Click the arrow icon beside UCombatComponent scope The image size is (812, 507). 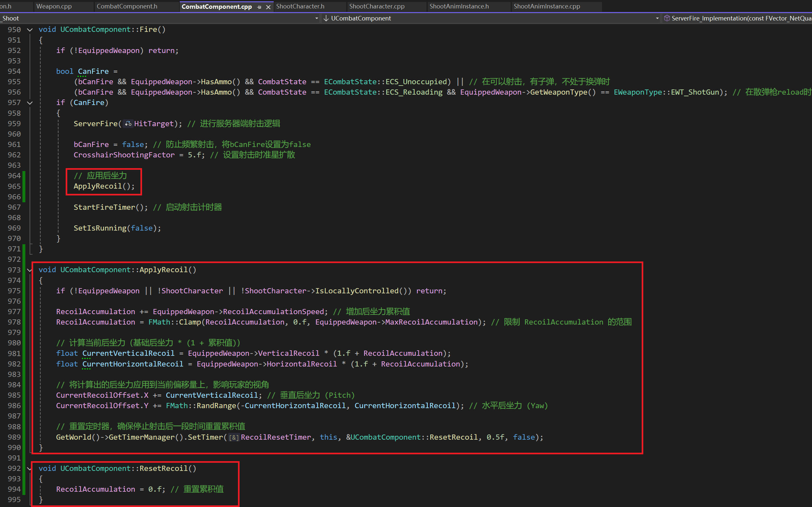pos(326,18)
